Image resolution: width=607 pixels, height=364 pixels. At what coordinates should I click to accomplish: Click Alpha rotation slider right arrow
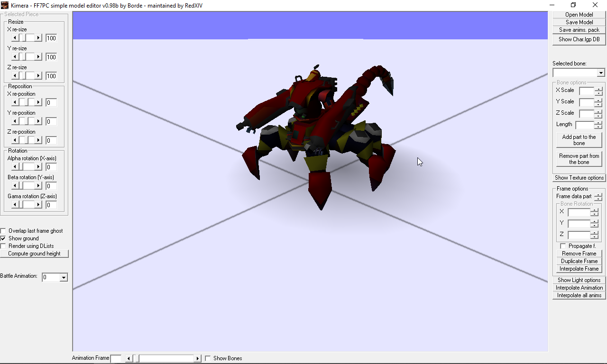(x=39, y=167)
